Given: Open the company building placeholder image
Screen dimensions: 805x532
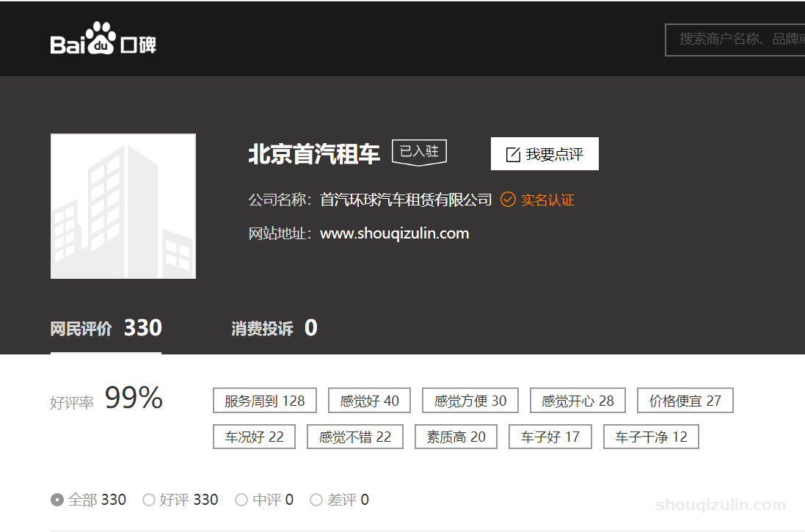Looking at the screenshot, I should [x=123, y=206].
